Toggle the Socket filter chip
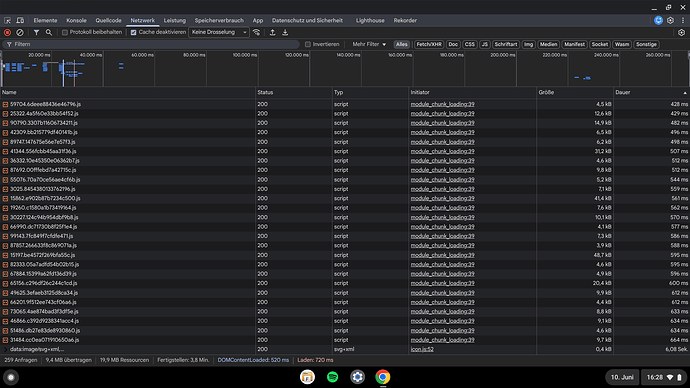Viewport: 690px width, 388px height. click(600, 44)
